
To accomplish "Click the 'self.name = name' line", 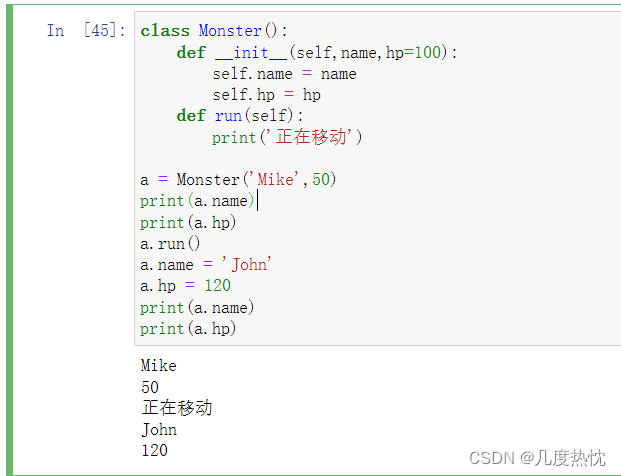I will pyautogui.click(x=284, y=74).
